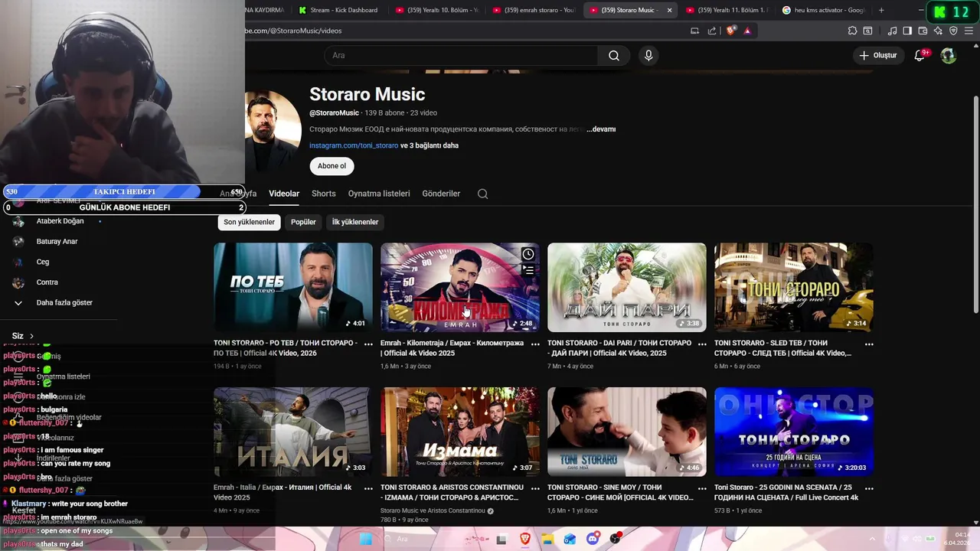Switch to the Yeraltı 10. Bölüm tab
Screen dimensions: 980x551
coord(436,10)
